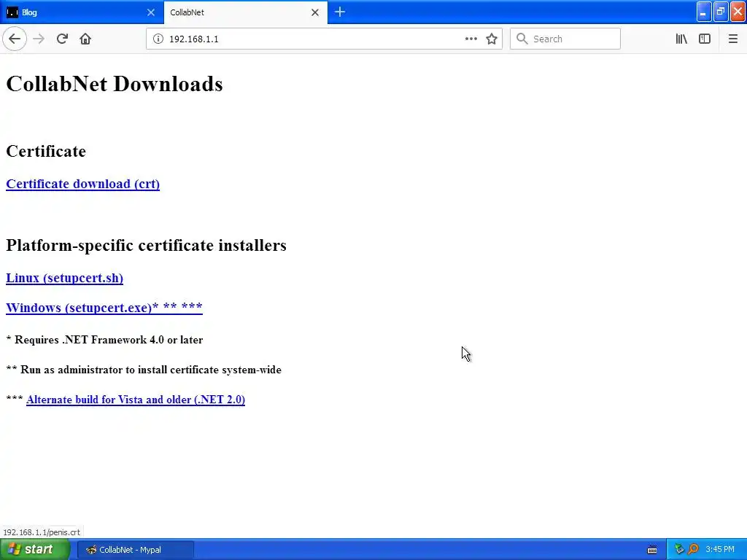Image resolution: width=747 pixels, height=560 pixels.
Task: Click the orange magnifier tray icon
Action: [x=693, y=550]
